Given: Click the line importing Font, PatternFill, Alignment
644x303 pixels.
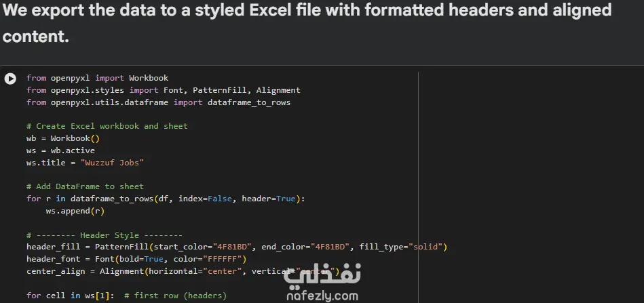Looking at the screenshot, I should point(164,90).
